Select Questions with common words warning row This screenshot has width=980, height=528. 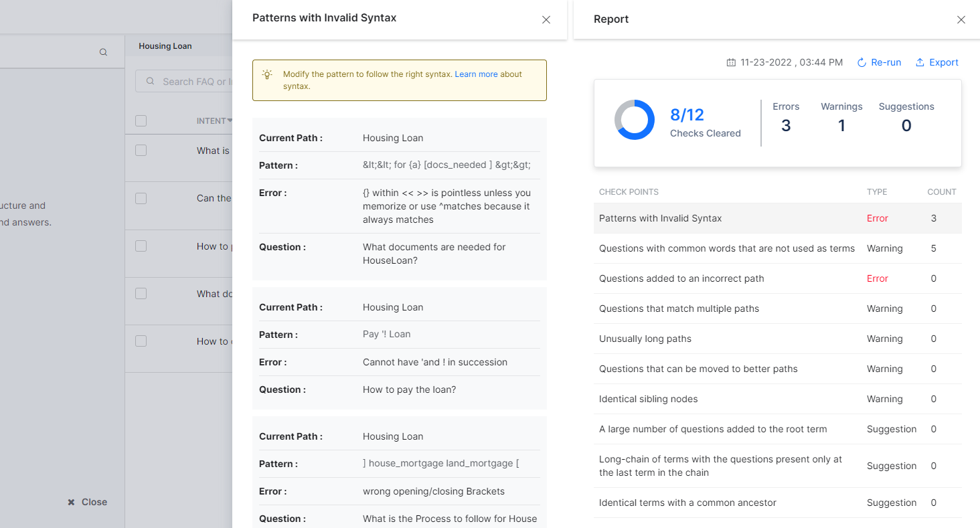point(726,248)
